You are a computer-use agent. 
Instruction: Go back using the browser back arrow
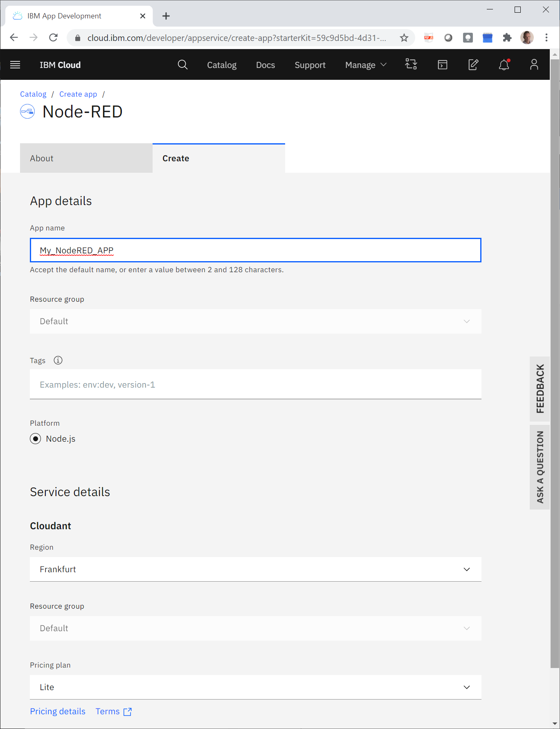[14, 38]
